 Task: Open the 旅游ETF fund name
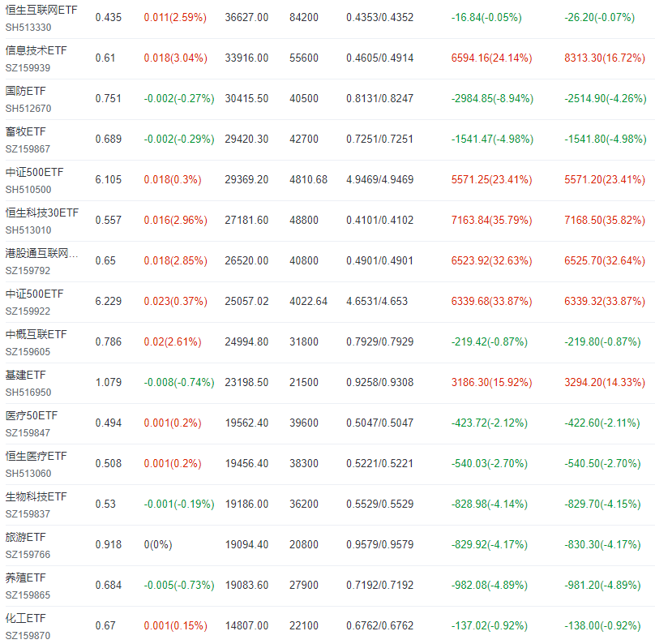(25, 537)
